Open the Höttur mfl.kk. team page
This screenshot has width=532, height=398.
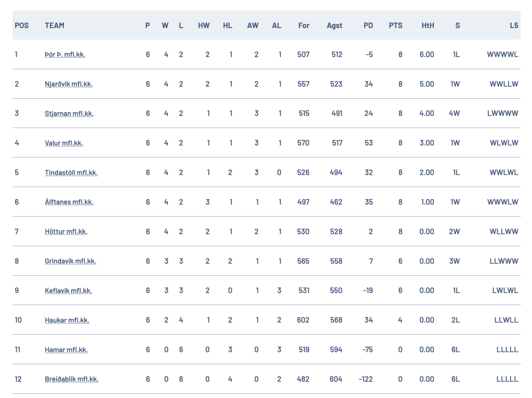point(66,231)
